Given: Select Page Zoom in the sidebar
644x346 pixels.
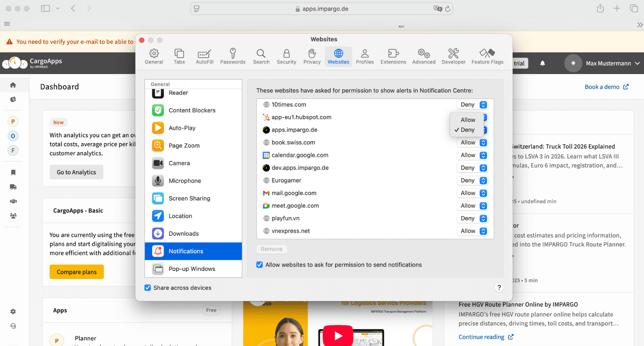Looking at the screenshot, I should (193, 145).
